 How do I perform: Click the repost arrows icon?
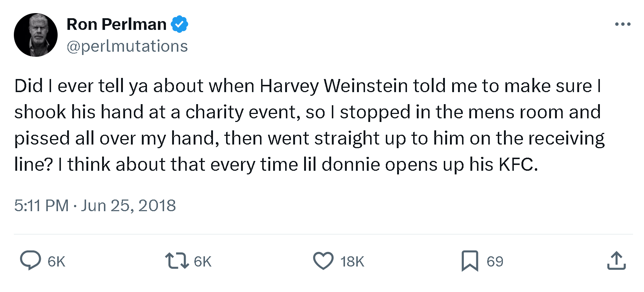[x=177, y=261]
